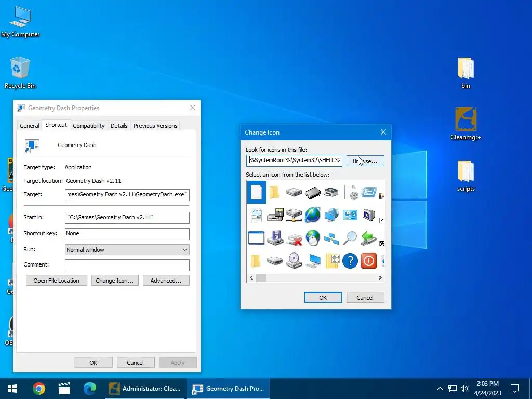Open the Cleanmgr+ desktop shortcut
532x399 pixels.
[x=465, y=124]
